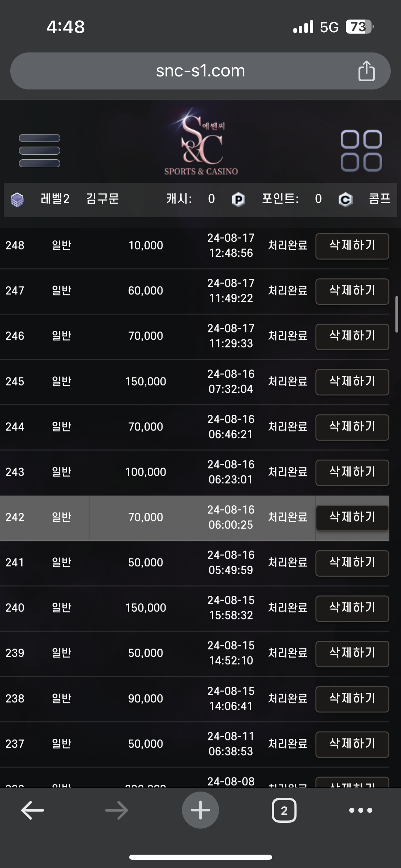The height and width of the screenshot is (868, 401).
Task: Go back with the browser back arrow
Action: 33,810
